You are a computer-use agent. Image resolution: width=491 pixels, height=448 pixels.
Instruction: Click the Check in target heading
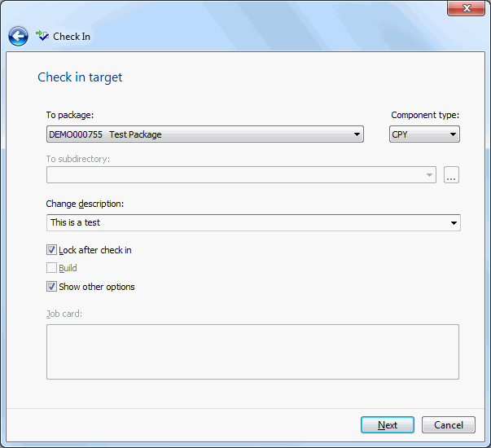pyautogui.click(x=80, y=77)
